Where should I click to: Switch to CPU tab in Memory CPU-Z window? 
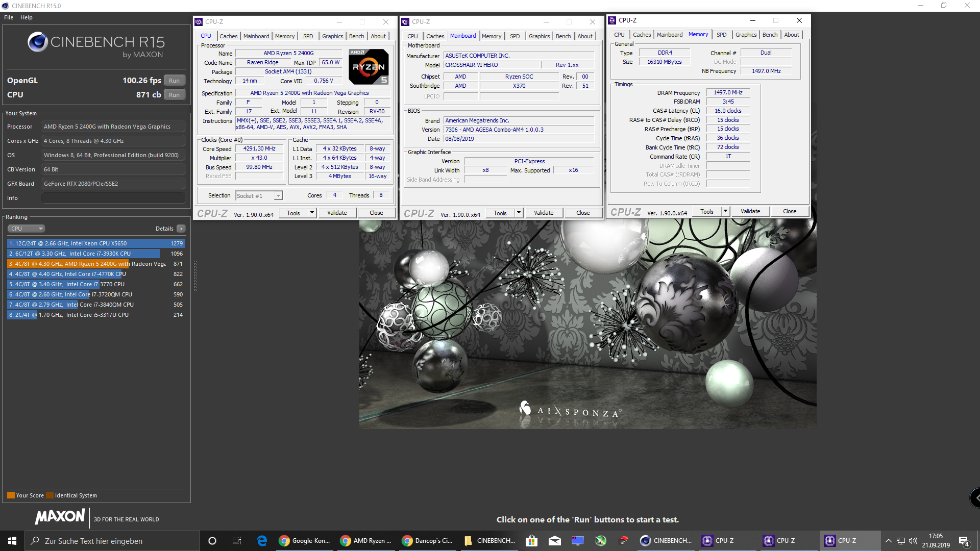(619, 35)
